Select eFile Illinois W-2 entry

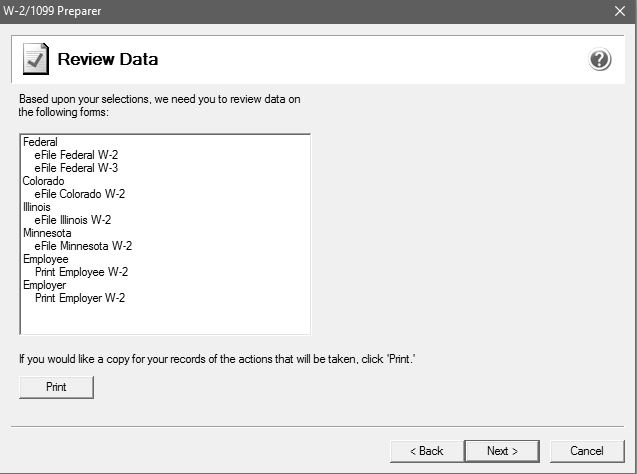coord(73,220)
